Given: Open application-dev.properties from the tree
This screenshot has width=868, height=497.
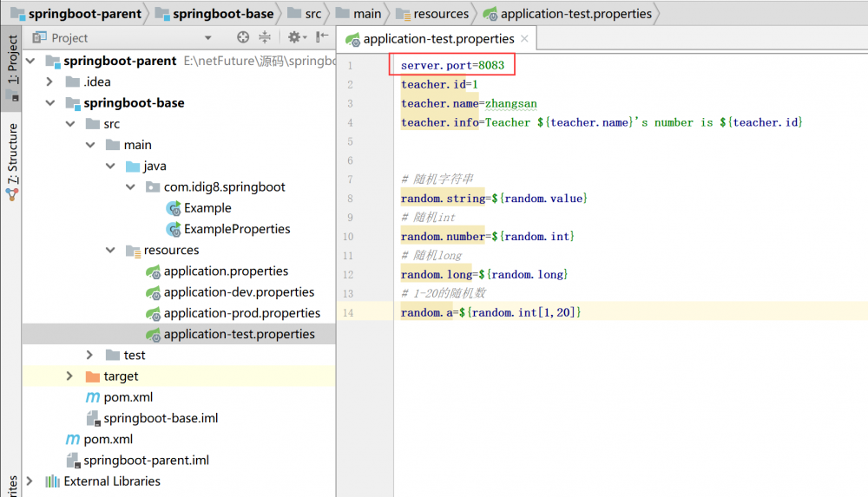Looking at the screenshot, I should click(239, 292).
